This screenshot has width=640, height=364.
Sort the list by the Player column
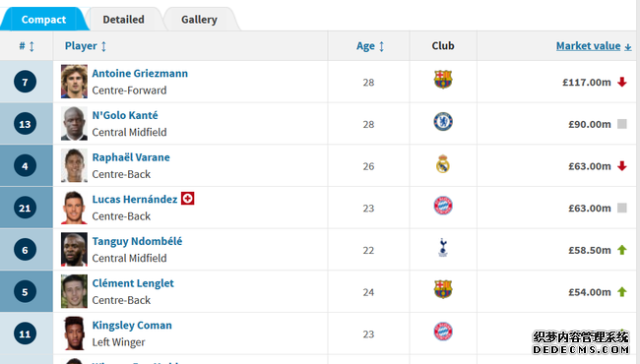86,46
